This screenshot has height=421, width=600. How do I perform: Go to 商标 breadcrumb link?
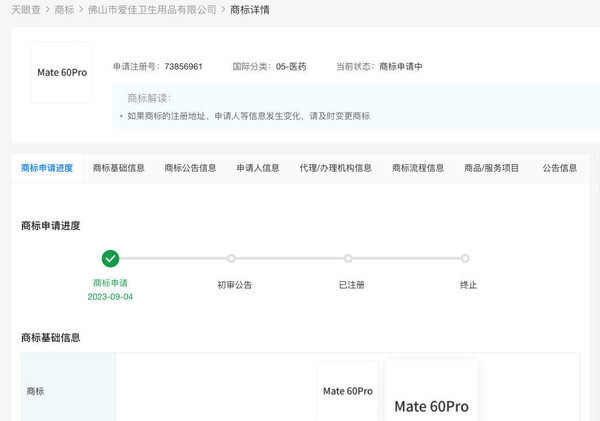click(64, 10)
